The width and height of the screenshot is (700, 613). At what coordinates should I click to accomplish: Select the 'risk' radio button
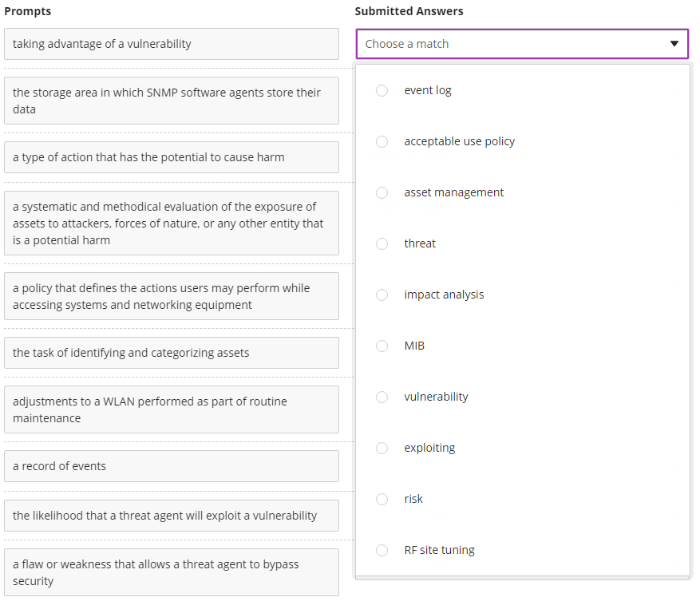click(x=382, y=500)
